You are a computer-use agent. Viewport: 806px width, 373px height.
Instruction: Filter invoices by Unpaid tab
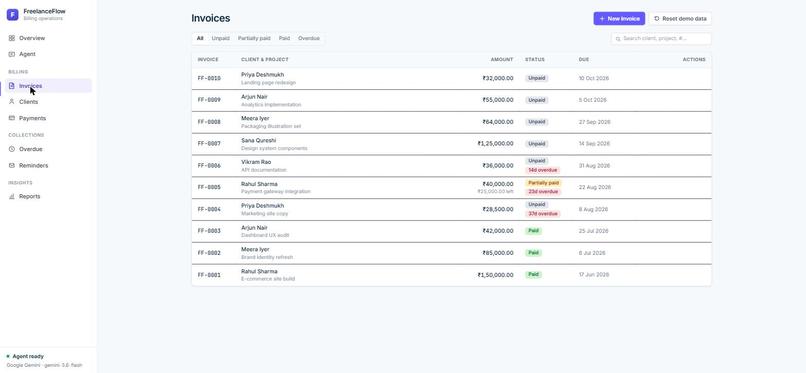[221, 39]
